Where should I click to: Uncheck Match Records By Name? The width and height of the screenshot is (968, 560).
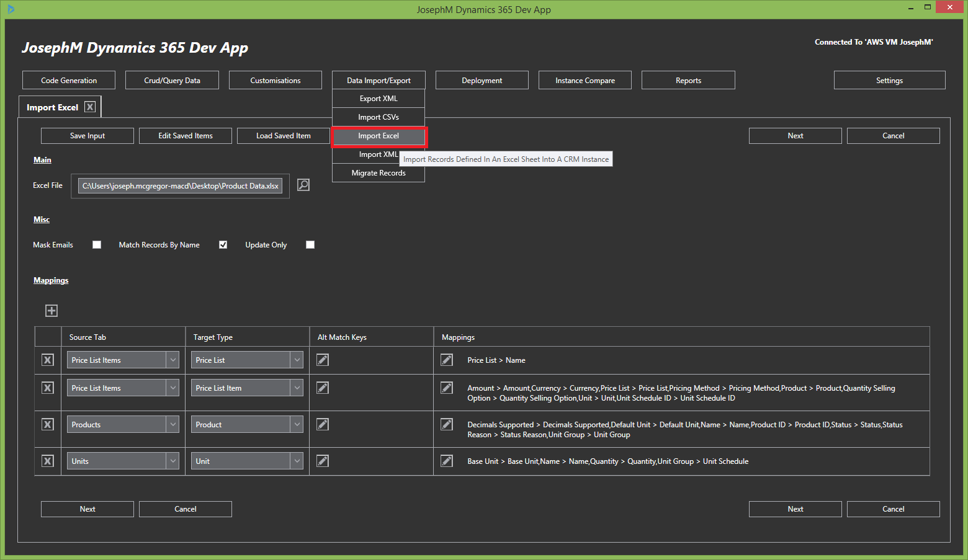tap(223, 245)
